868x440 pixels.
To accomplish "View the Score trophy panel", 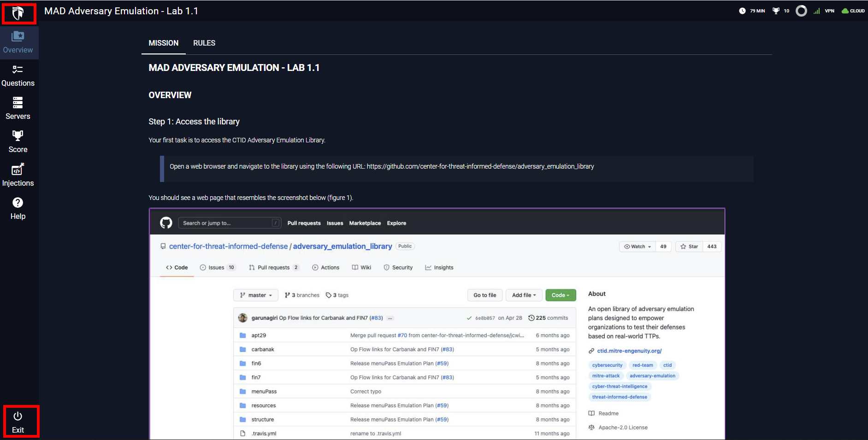I will click(18, 142).
